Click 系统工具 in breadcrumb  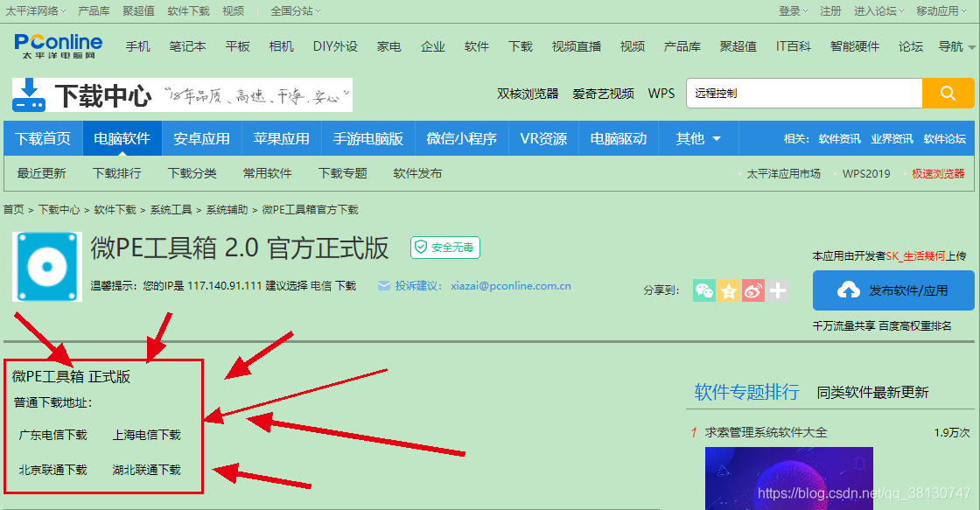(x=171, y=210)
